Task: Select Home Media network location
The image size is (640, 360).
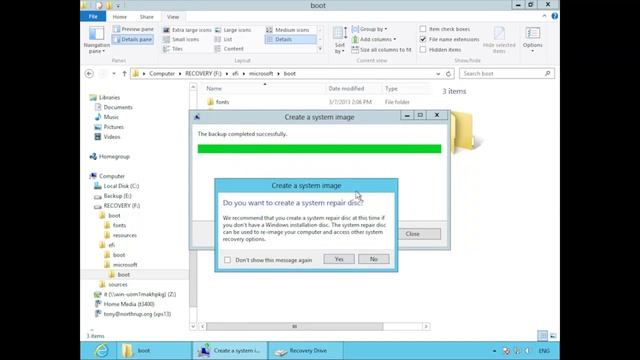Action: pyautogui.click(x=129, y=304)
